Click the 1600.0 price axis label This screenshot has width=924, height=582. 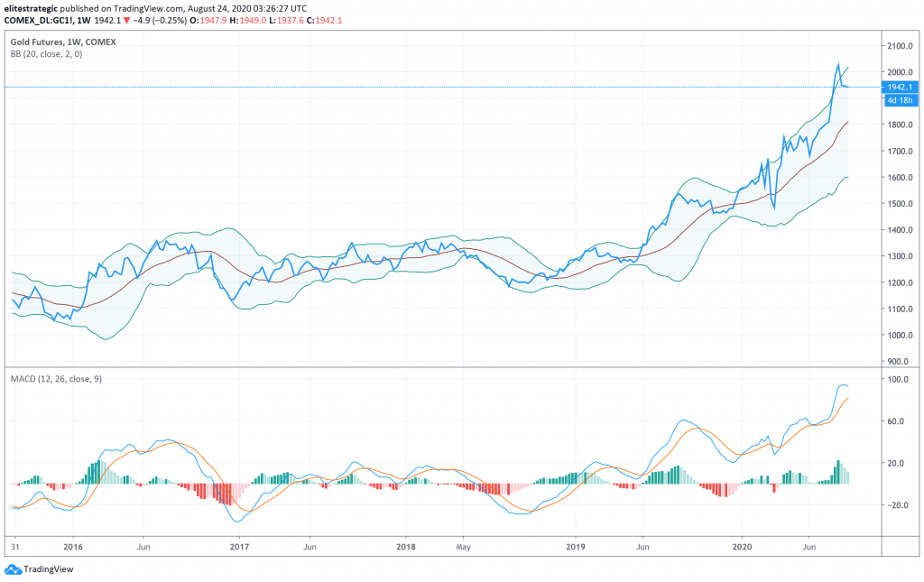click(900, 178)
